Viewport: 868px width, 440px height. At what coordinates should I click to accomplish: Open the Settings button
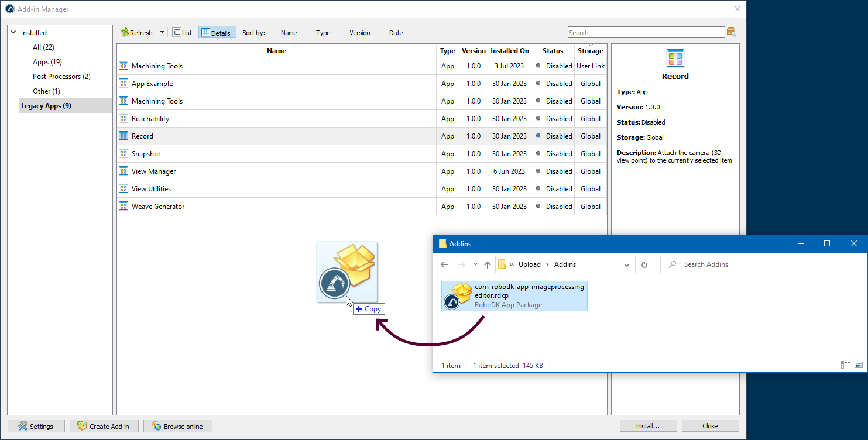pos(36,426)
